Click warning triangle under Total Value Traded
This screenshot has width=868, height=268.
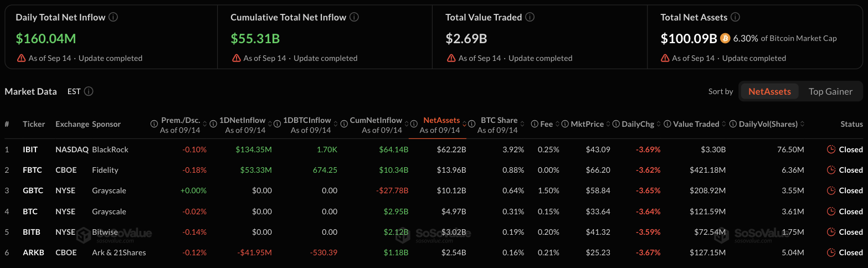[451, 58]
